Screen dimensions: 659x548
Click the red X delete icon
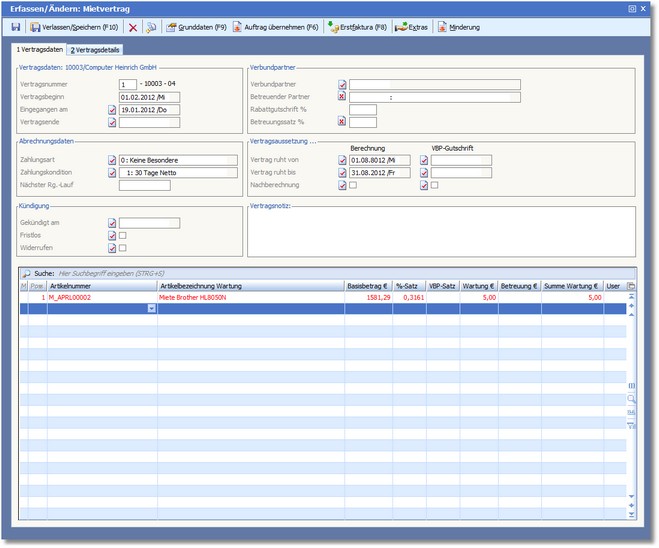pos(133,27)
